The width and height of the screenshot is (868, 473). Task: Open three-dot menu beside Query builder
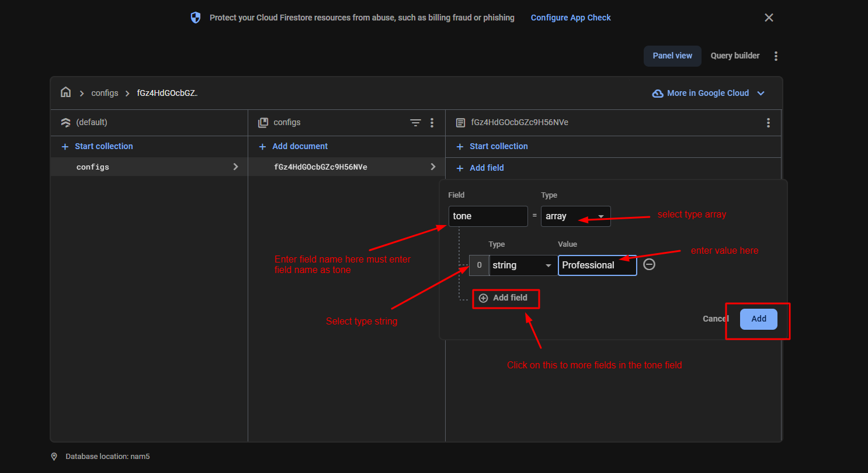click(776, 56)
